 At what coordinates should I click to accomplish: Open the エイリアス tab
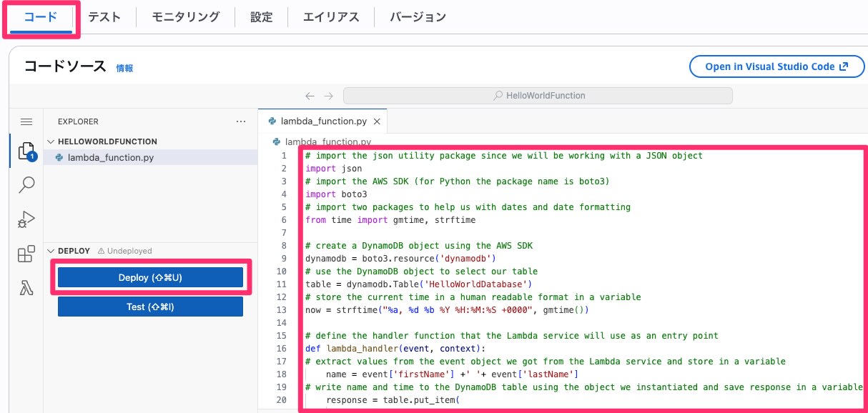[x=331, y=17]
